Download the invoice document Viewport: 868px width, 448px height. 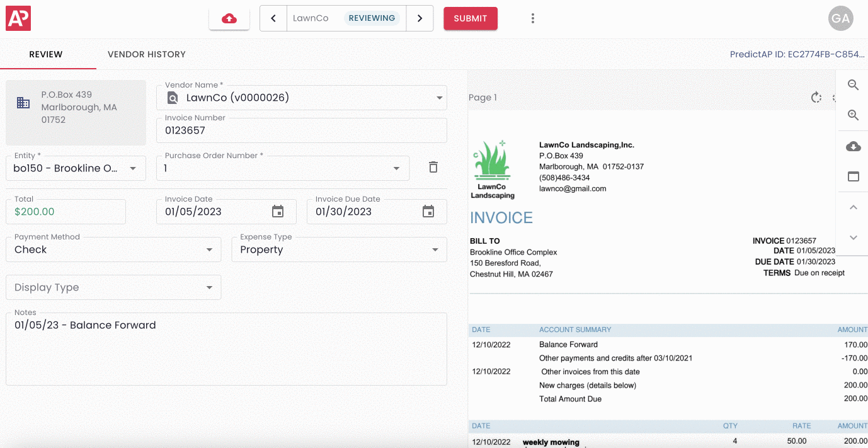pos(853,147)
